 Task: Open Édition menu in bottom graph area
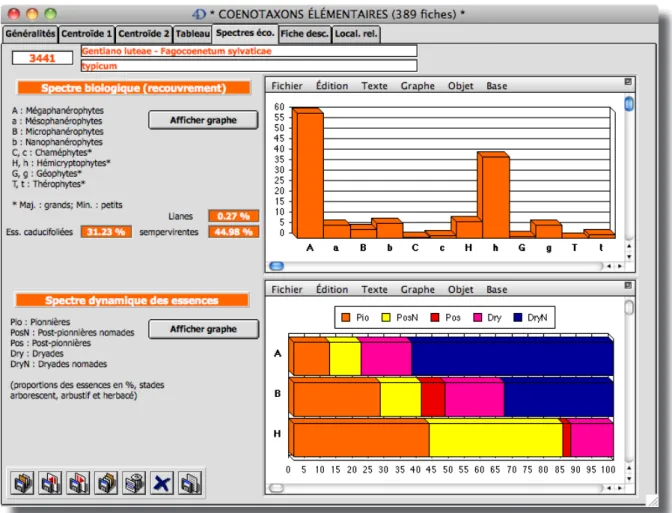pyautogui.click(x=332, y=289)
